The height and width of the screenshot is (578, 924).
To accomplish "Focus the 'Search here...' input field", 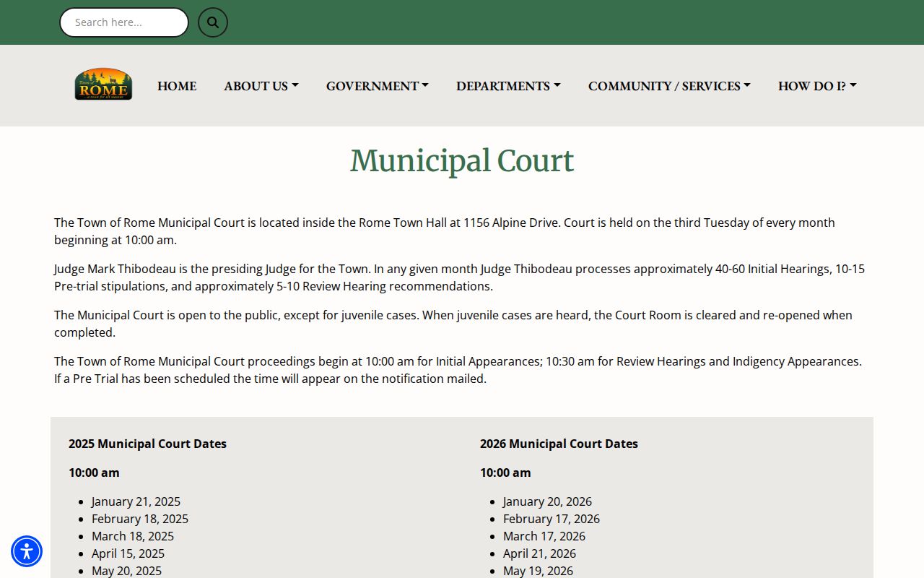I will (124, 22).
